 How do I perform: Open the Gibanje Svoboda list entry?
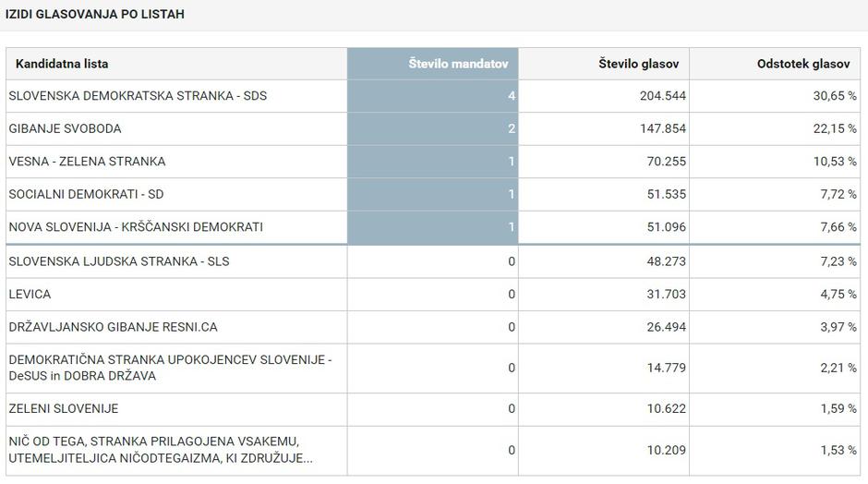[65, 128]
